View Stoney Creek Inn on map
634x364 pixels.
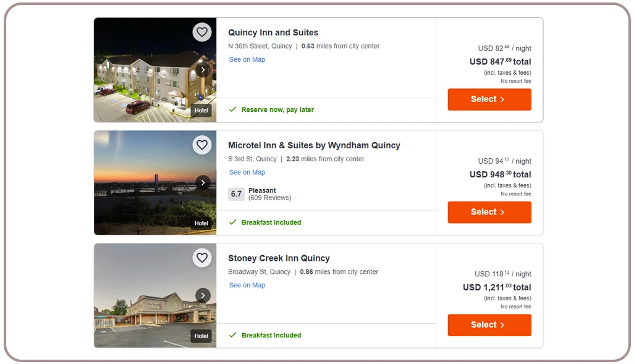pyautogui.click(x=247, y=286)
